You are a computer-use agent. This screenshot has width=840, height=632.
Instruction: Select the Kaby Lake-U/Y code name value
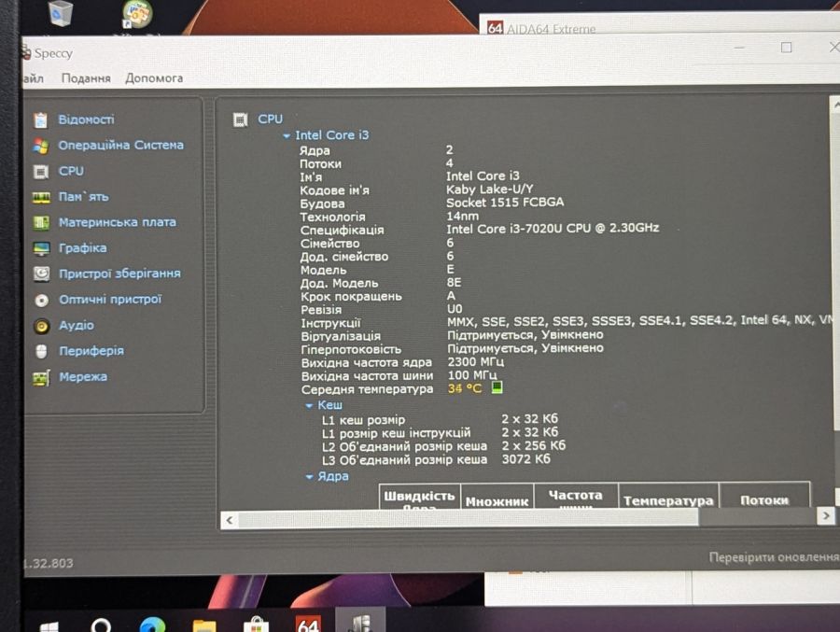[x=490, y=190]
